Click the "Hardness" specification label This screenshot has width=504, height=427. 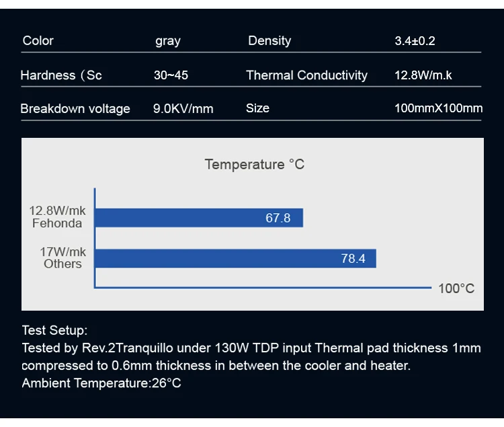tap(61, 75)
